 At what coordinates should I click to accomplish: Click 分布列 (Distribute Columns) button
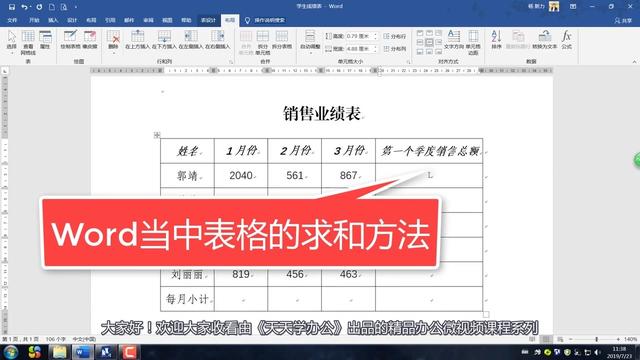click(x=395, y=49)
